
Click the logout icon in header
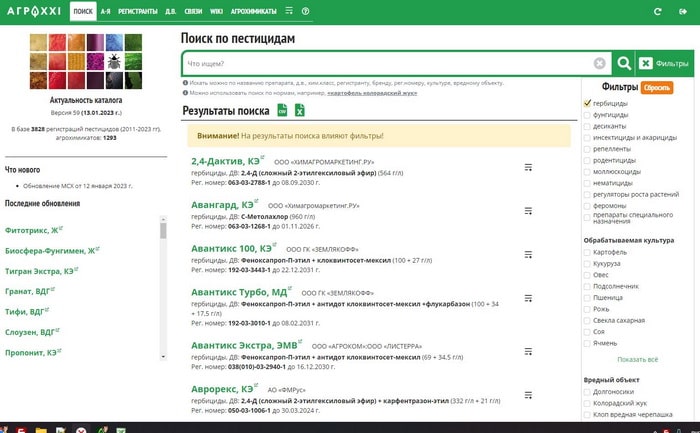point(683,11)
